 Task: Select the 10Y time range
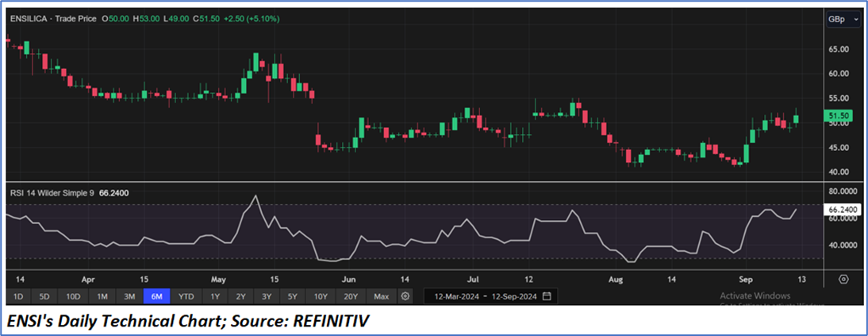pyautogui.click(x=321, y=296)
